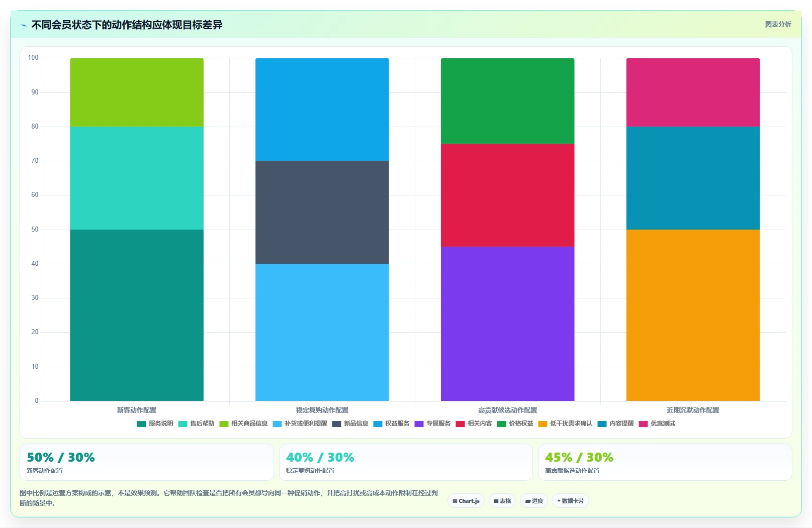The height and width of the screenshot is (528, 812).
Task: Click the turquoise middle segment of 新客动作配置 bar
Action: tap(137, 178)
